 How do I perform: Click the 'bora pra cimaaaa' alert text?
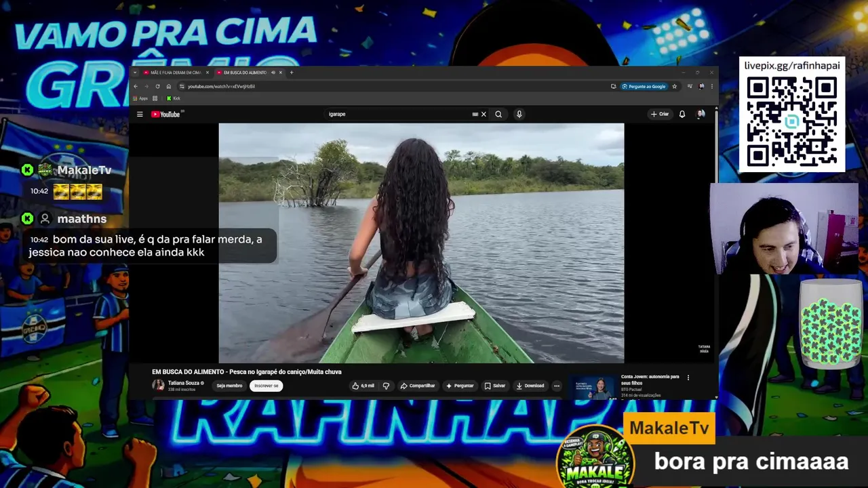pyautogui.click(x=751, y=462)
